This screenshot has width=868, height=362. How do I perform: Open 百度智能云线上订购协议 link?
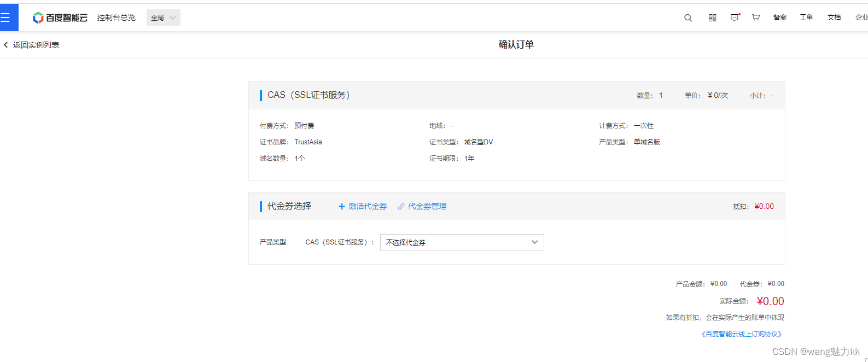click(742, 334)
